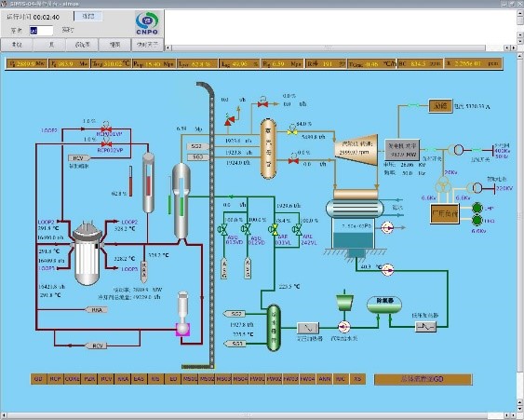This screenshot has width=524, height=420.
Task: Toggle the red turbine bypass valve
Action: (293, 160)
